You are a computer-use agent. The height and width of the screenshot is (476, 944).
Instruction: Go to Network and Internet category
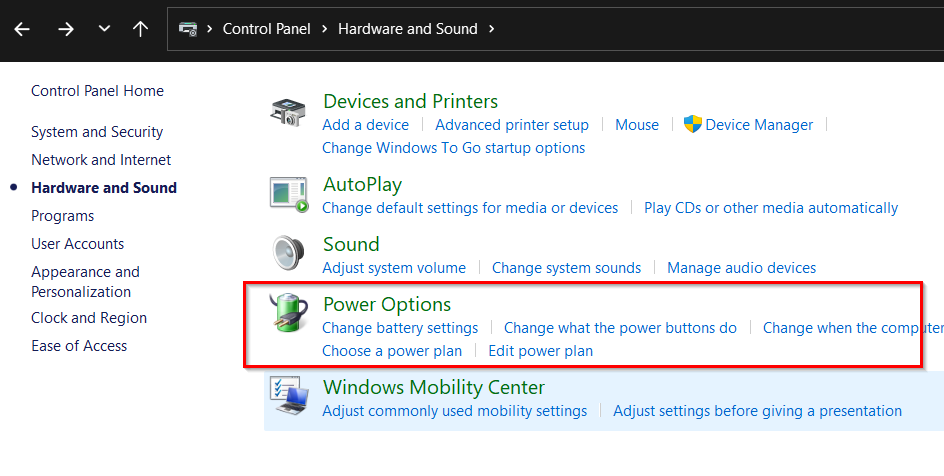pyautogui.click(x=101, y=159)
